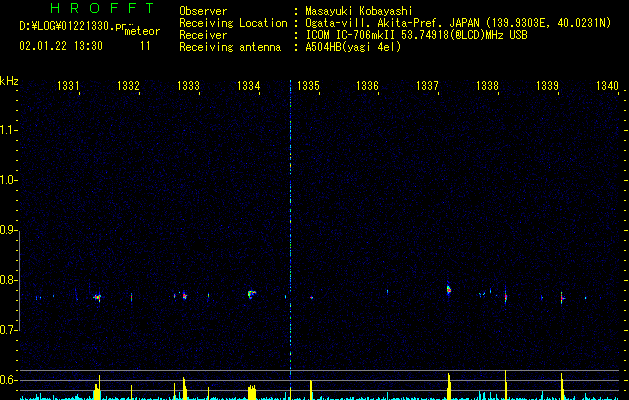The height and width of the screenshot is (400, 629).
Task: Click the 1331 time axis label
Action: click(68, 86)
